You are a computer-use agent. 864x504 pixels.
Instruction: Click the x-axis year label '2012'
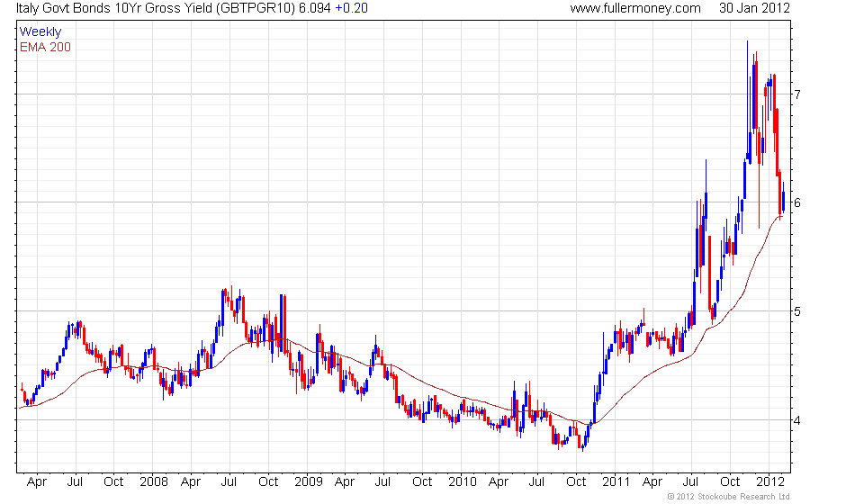tap(769, 481)
